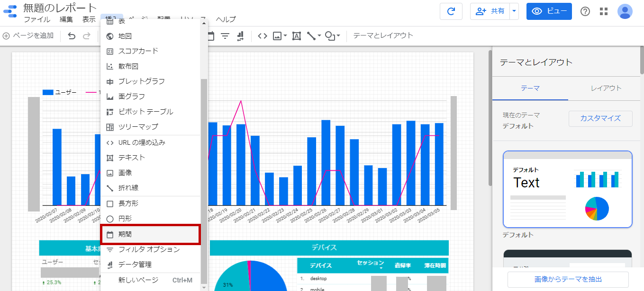This screenshot has width=644, height=291.
Task: Open the 編集 menu
Action: tap(66, 19)
